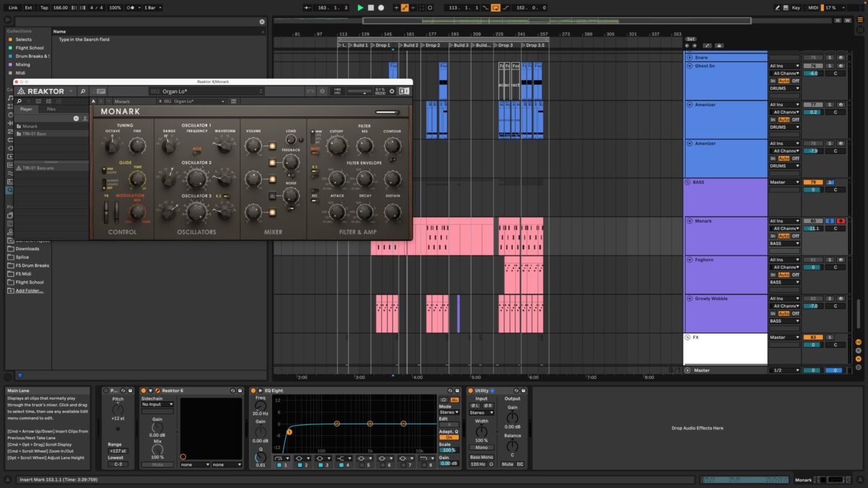The image size is (868, 488).
Task: Click the help view icon at bottom left
Action: coord(7,480)
